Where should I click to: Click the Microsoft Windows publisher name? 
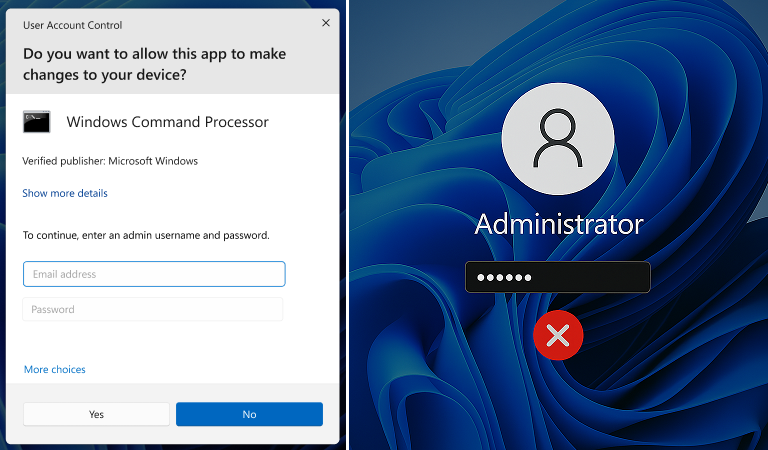pos(153,161)
